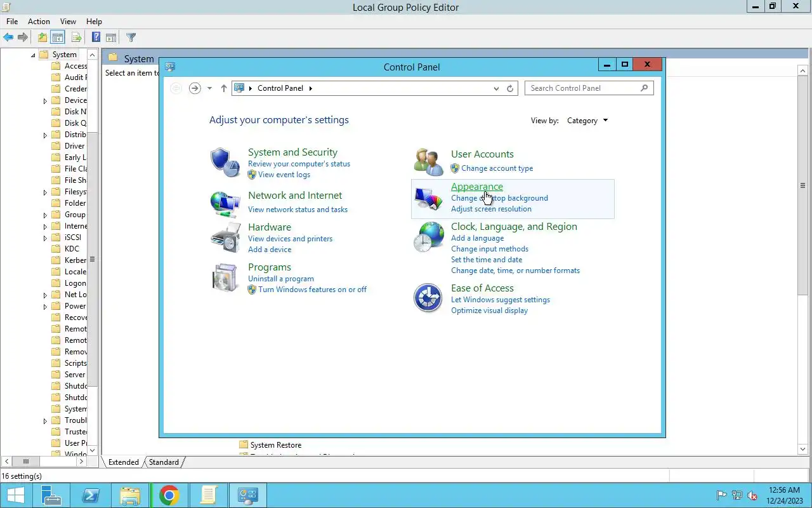This screenshot has width=812, height=508.
Task: Click Review your computer's status link
Action: click(299, 164)
